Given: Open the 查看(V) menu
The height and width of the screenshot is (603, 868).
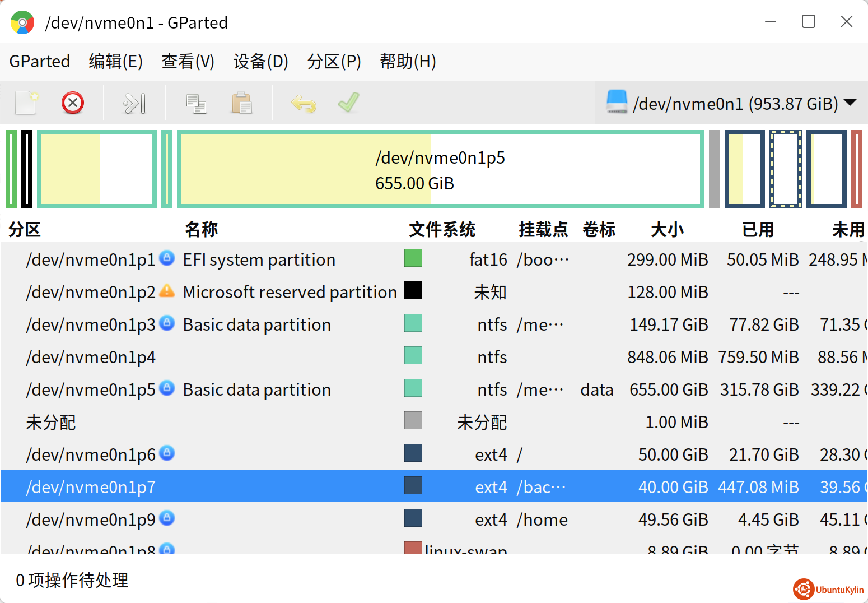Looking at the screenshot, I should point(188,61).
